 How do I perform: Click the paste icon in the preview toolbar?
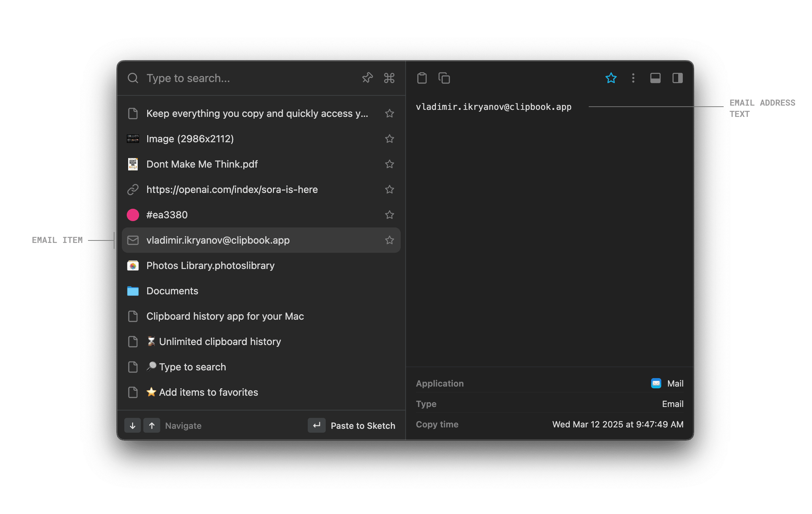tap(422, 78)
